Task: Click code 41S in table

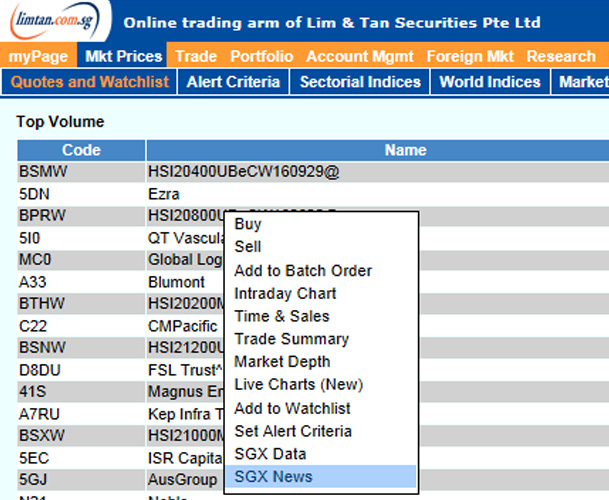Action: [33, 391]
